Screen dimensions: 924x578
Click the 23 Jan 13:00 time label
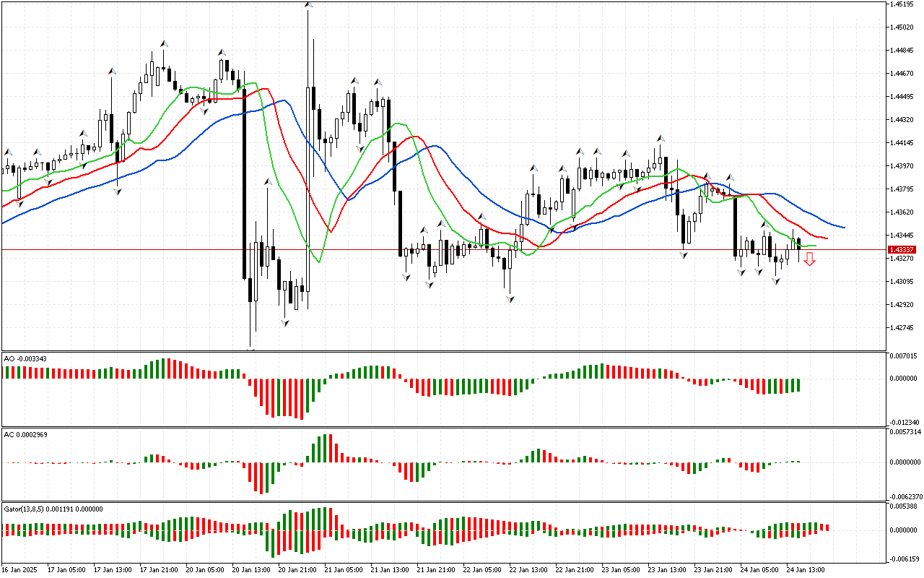[668, 569]
